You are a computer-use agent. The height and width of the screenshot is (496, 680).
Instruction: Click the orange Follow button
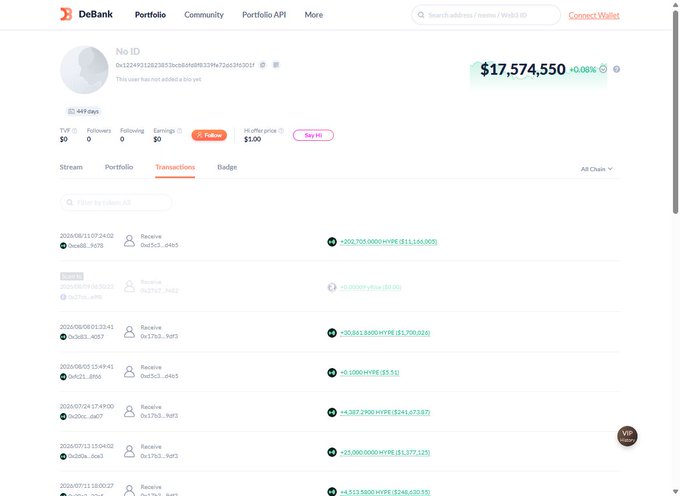209,135
